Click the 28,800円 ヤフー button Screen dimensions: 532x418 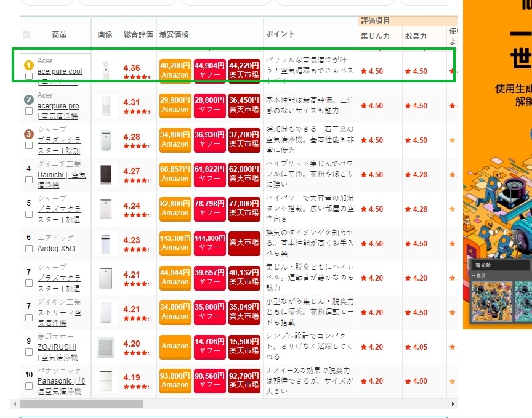coord(210,105)
